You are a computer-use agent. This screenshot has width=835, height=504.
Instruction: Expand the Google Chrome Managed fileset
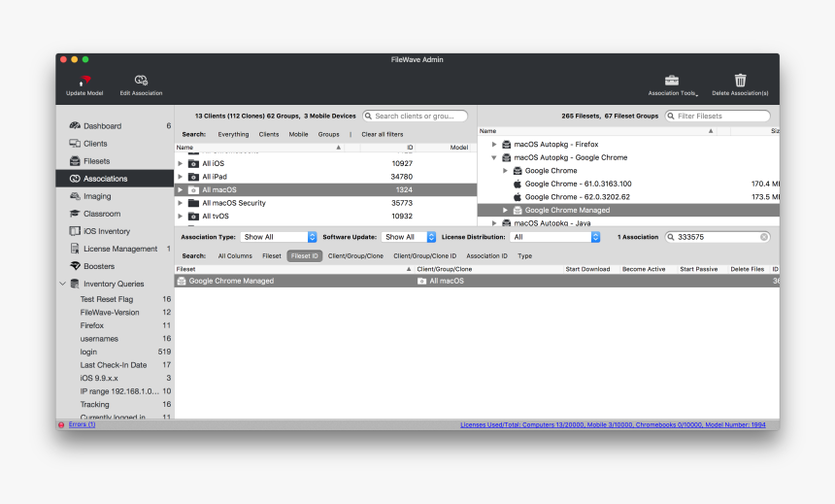(505, 210)
